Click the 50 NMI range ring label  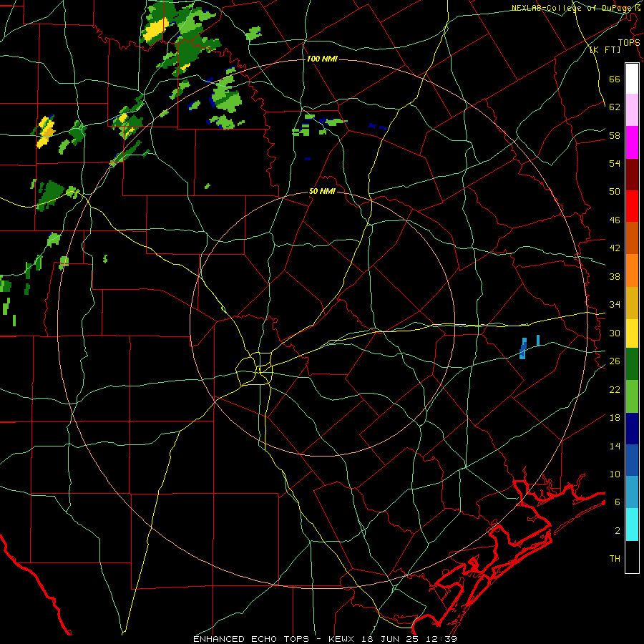pos(323,191)
